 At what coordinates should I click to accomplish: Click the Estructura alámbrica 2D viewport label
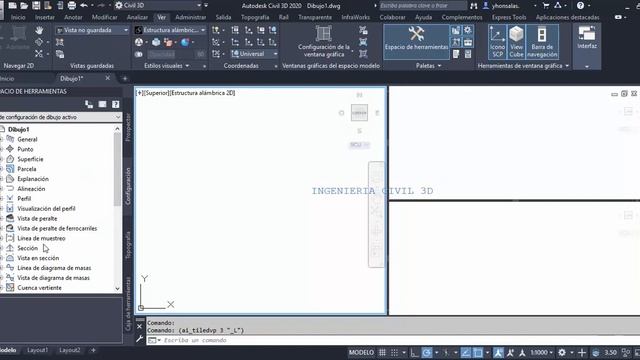tap(202, 93)
